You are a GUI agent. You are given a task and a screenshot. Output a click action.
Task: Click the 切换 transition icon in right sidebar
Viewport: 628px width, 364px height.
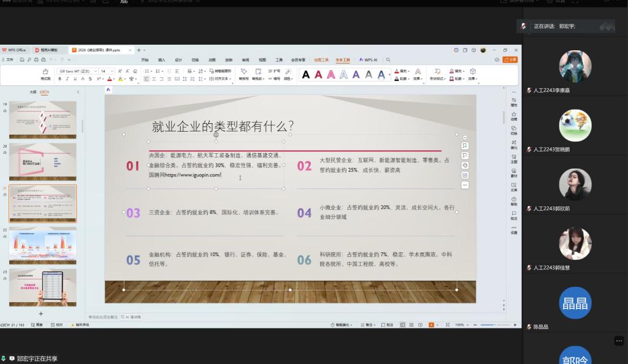(x=514, y=129)
